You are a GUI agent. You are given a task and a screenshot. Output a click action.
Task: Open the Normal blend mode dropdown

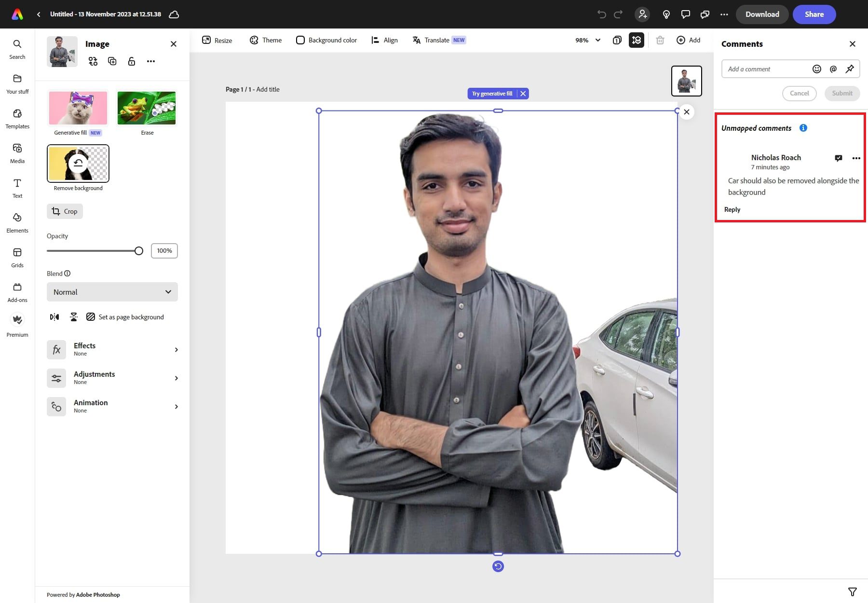point(112,292)
